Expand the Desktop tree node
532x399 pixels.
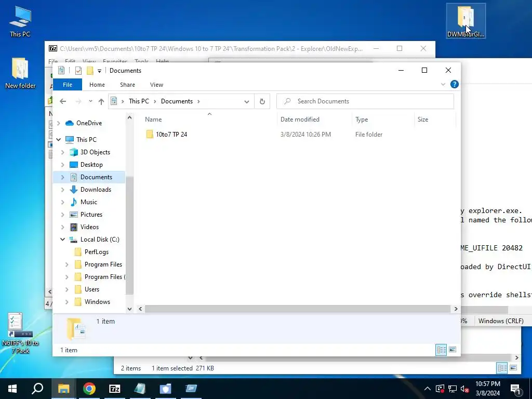tap(62, 165)
